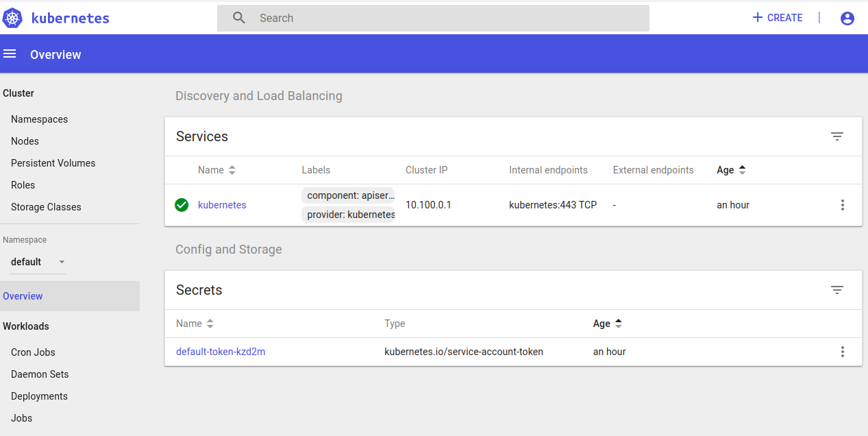This screenshot has height=436, width=868.
Task: Open the user account avatar icon
Action: point(847,19)
